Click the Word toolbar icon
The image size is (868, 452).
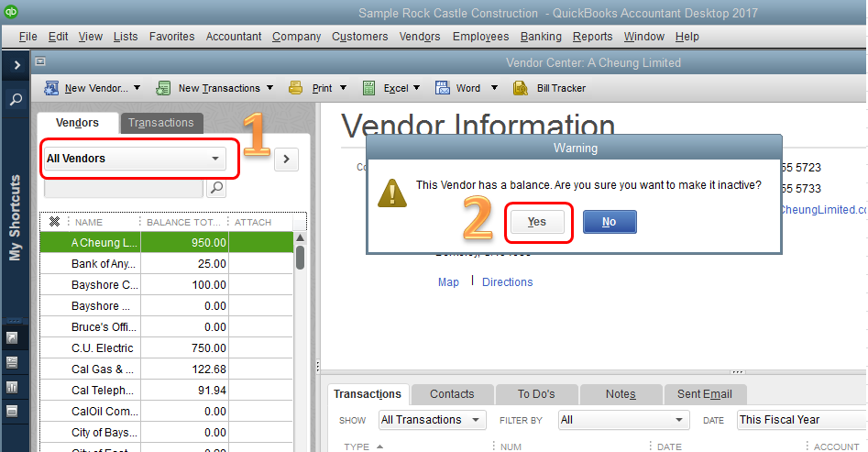tap(443, 88)
